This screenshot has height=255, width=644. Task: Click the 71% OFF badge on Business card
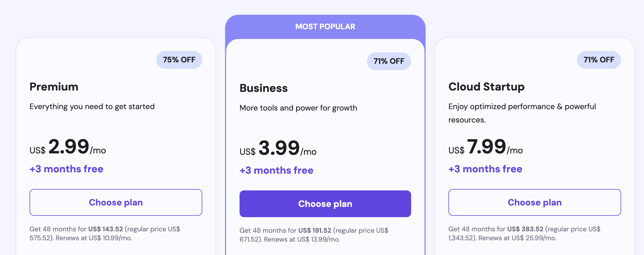click(389, 61)
